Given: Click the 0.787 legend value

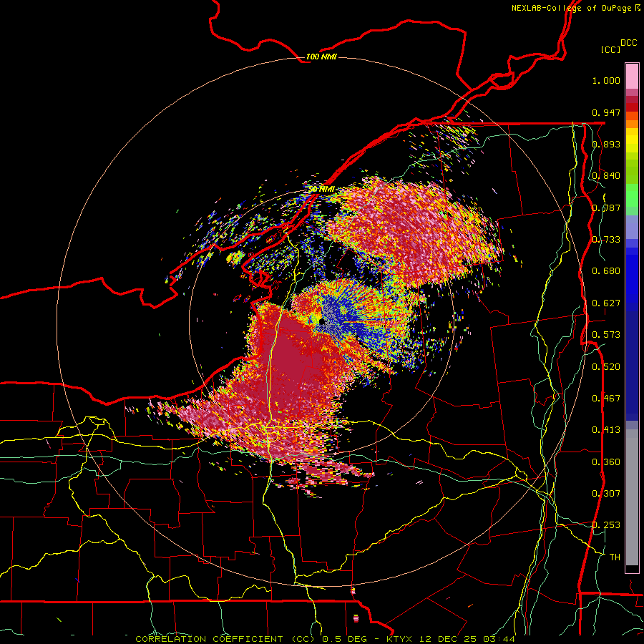Looking at the screenshot, I should (606, 208).
